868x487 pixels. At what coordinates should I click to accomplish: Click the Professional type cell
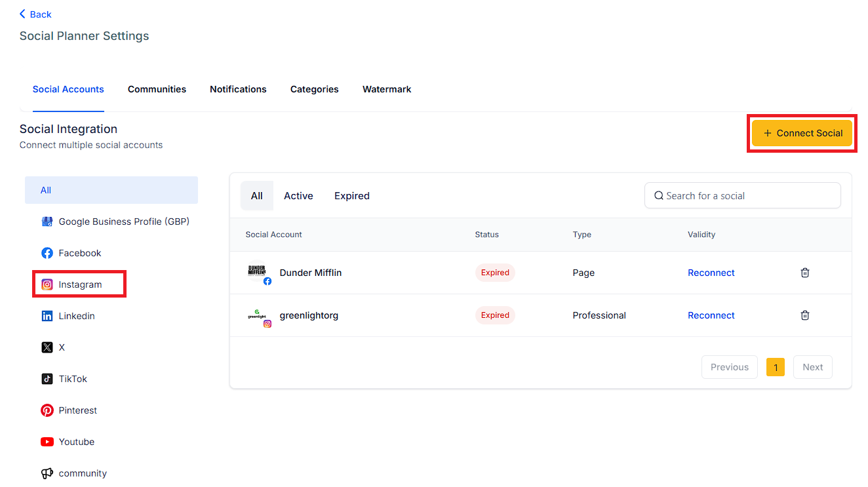599,315
